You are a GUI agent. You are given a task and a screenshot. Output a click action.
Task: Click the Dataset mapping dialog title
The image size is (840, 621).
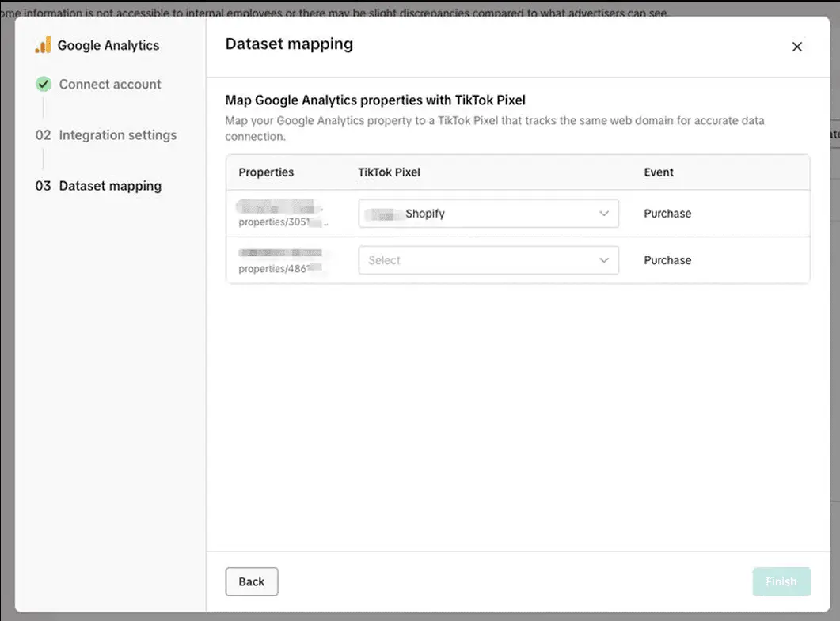coord(289,44)
